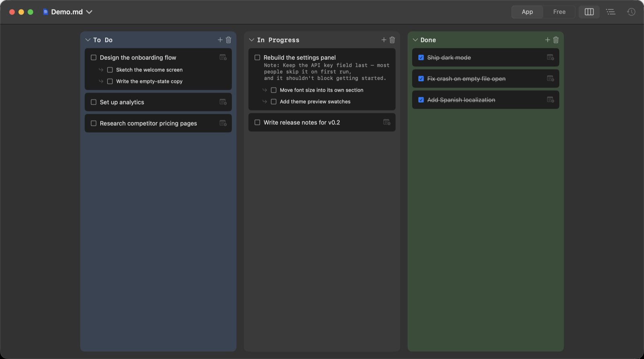Viewport: 644px width, 359px height.
Task: Delete the To Do column via trash icon
Action: 229,40
